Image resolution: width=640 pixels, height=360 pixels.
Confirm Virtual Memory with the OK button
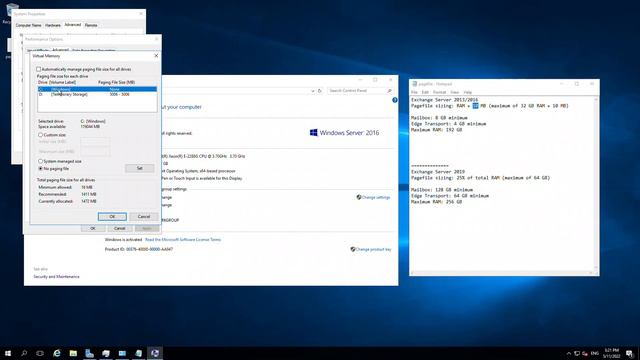click(112, 216)
